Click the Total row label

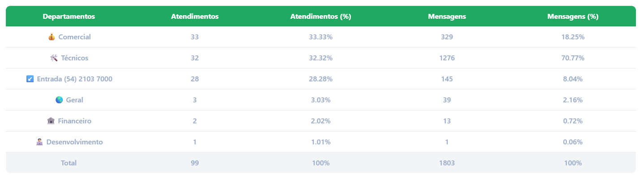pos(69,163)
